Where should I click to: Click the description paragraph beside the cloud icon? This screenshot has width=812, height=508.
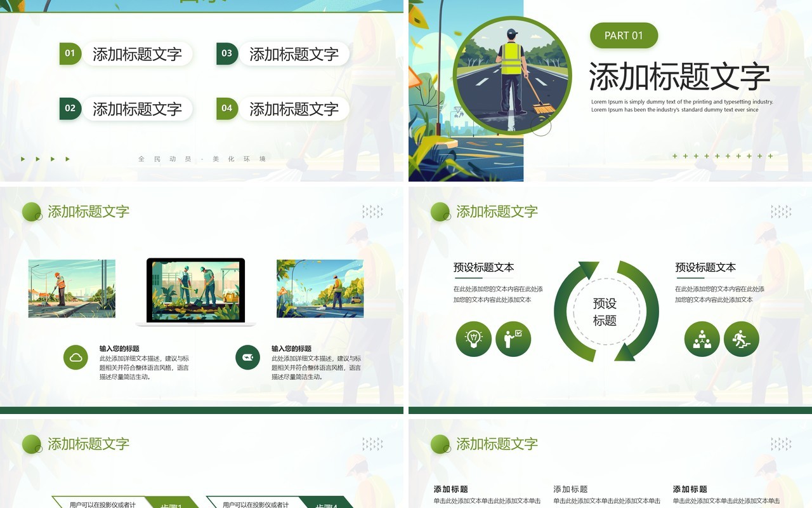pyautogui.click(x=144, y=368)
